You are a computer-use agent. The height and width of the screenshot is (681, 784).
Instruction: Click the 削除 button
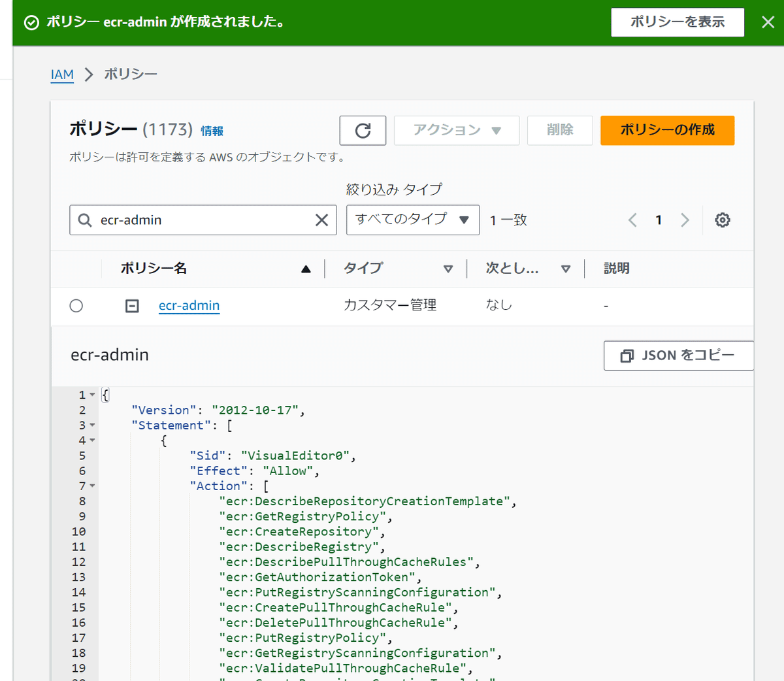pyautogui.click(x=560, y=130)
